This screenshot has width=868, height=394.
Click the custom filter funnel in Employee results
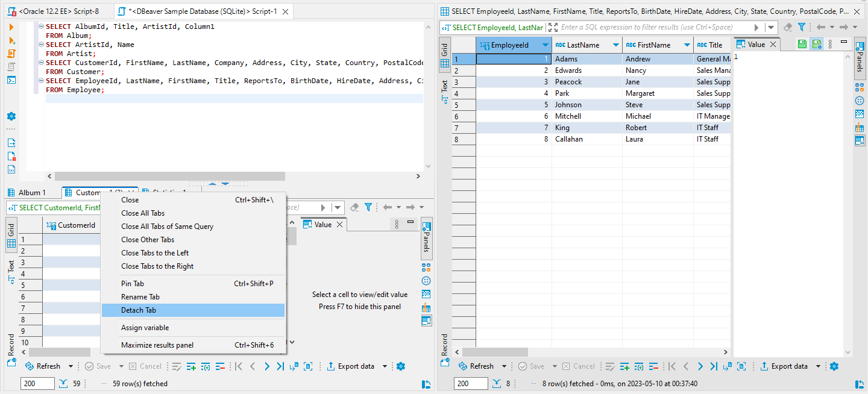pyautogui.click(x=802, y=27)
